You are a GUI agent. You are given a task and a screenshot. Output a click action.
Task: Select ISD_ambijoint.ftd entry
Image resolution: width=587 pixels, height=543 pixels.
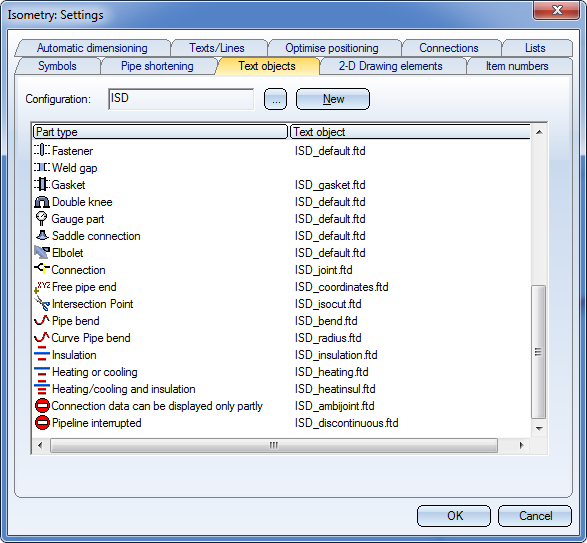point(334,406)
